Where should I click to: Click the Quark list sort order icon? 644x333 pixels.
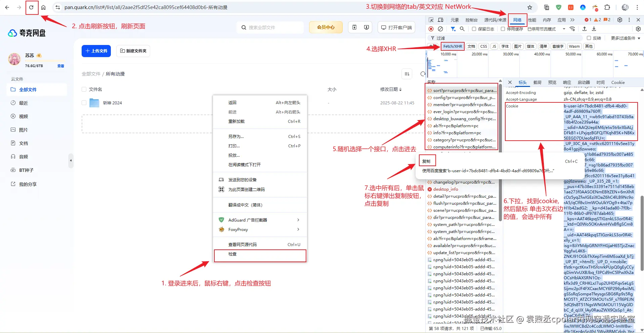click(407, 74)
